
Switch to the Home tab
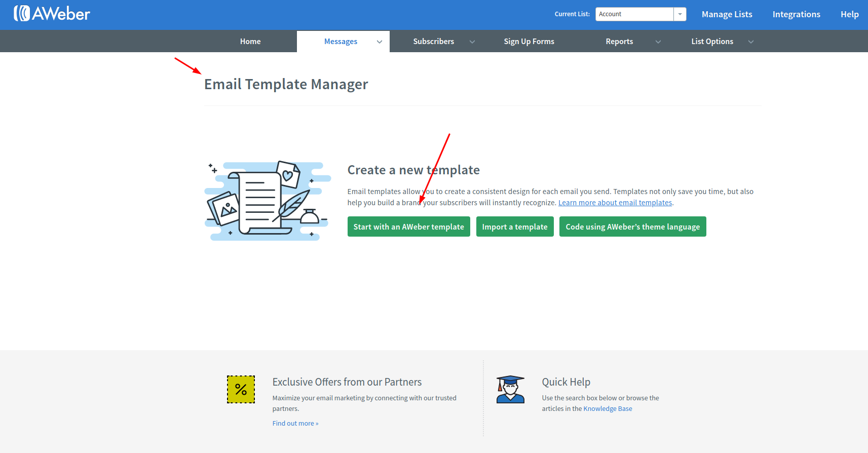[250, 42]
